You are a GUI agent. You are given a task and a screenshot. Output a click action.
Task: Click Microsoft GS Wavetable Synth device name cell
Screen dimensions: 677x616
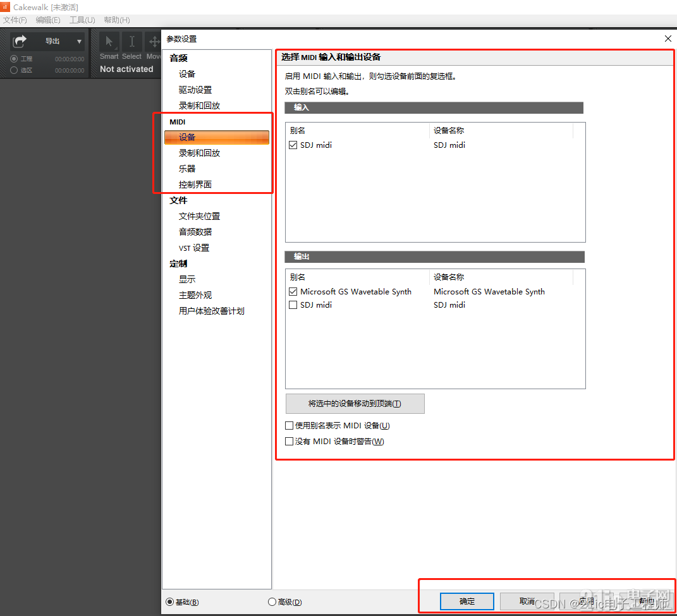(x=489, y=292)
